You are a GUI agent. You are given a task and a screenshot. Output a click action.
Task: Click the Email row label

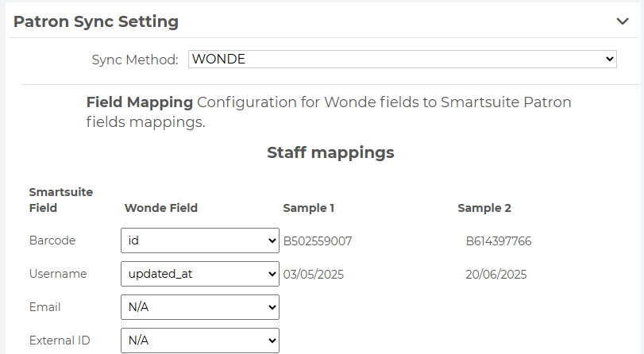[x=44, y=307]
